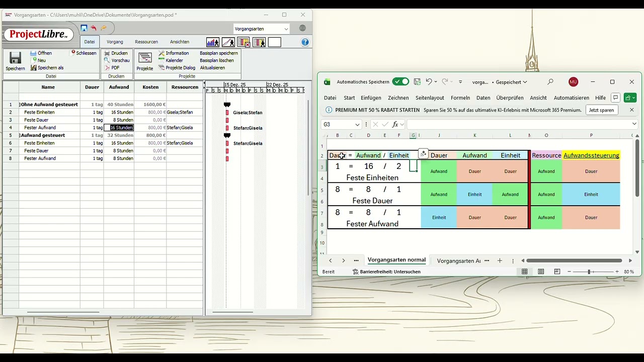Image resolution: width=644 pixels, height=362 pixels.
Task: Click the blank view box icon in ProjectLibre
Action: click(275, 42)
